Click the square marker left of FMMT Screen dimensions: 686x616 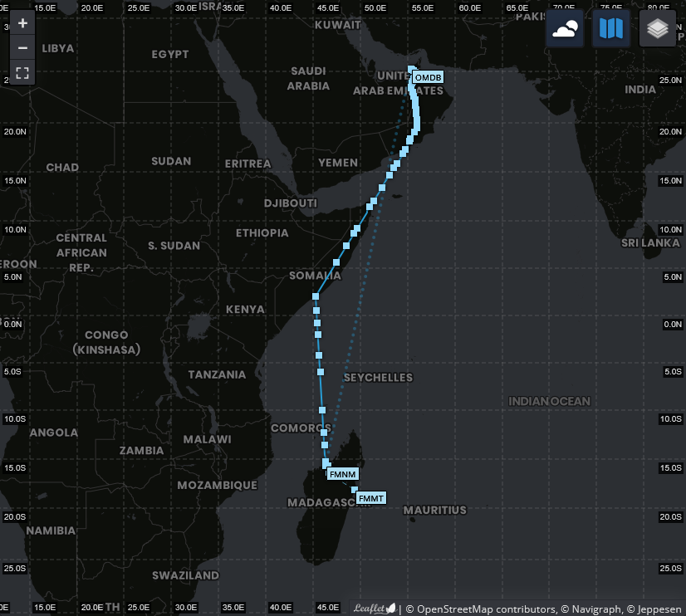pyautogui.click(x=355, y=491)
